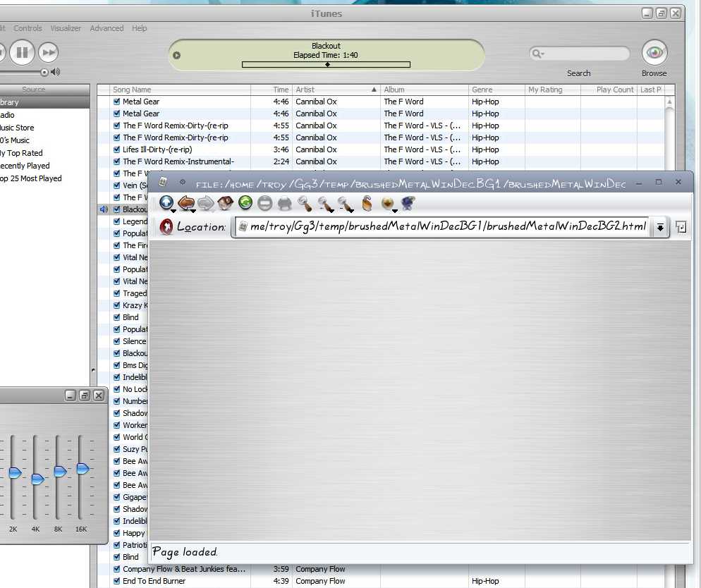The image size is (701, 588).
Task: Click the gold bookmark icon in Konqueror toolbar
Action: point(388,204)
